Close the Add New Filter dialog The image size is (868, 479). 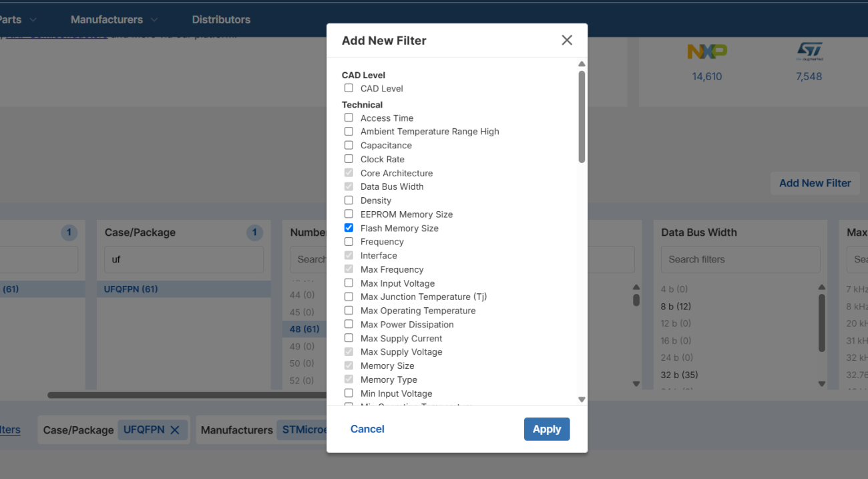coord(567,40)
